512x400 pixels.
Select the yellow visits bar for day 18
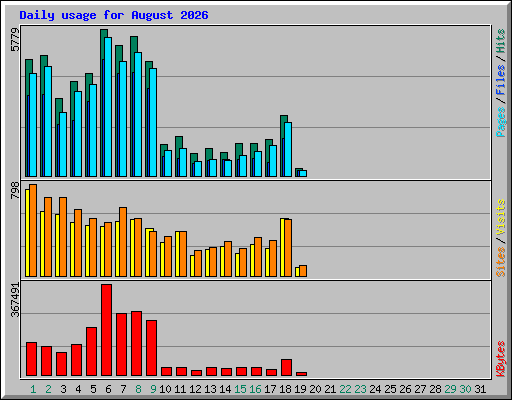pyautogui.click(x=283, y=247)
